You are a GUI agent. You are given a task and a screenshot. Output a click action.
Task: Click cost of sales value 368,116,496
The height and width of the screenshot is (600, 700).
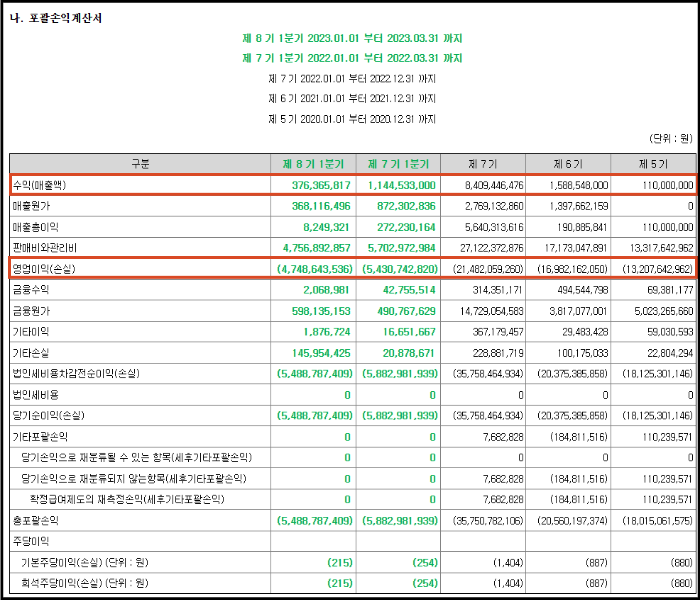pyautogui.click(x=321, y=206)
